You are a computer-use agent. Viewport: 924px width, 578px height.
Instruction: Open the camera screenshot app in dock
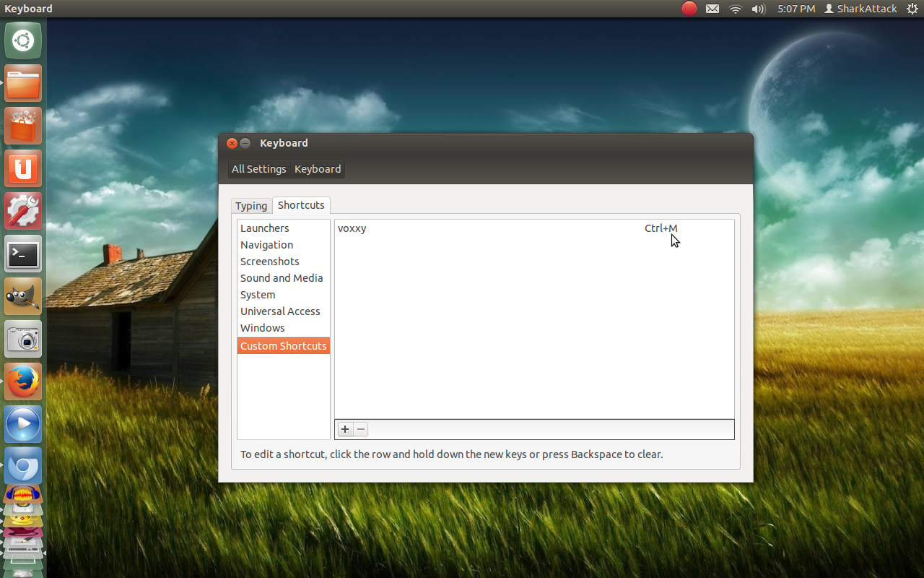tap(23, 339)
